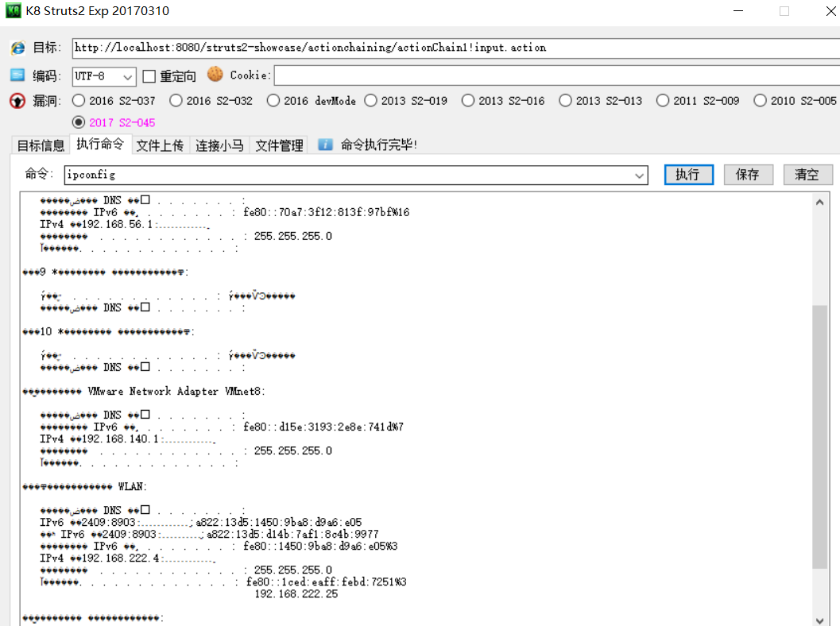
Task: Click the 保存 button to save results
Action: coord(748,175)
